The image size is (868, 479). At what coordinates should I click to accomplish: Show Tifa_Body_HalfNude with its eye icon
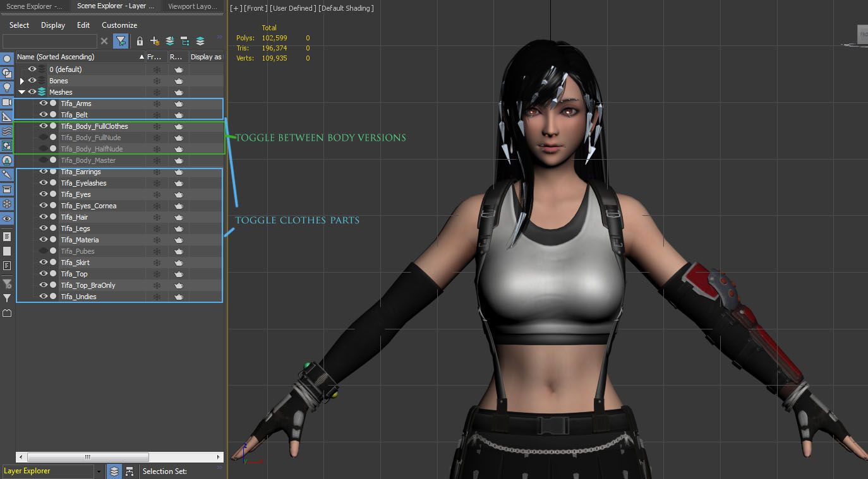44,149
